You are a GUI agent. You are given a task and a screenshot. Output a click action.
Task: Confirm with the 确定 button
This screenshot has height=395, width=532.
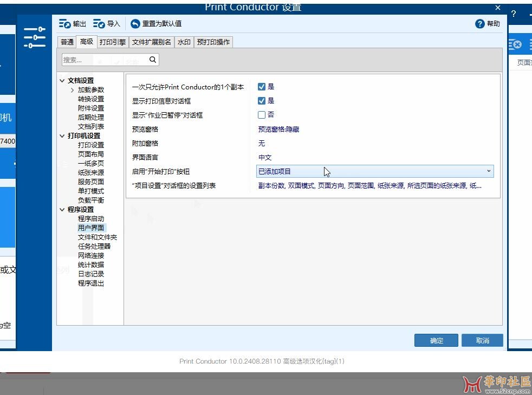(x=436, y=340)
